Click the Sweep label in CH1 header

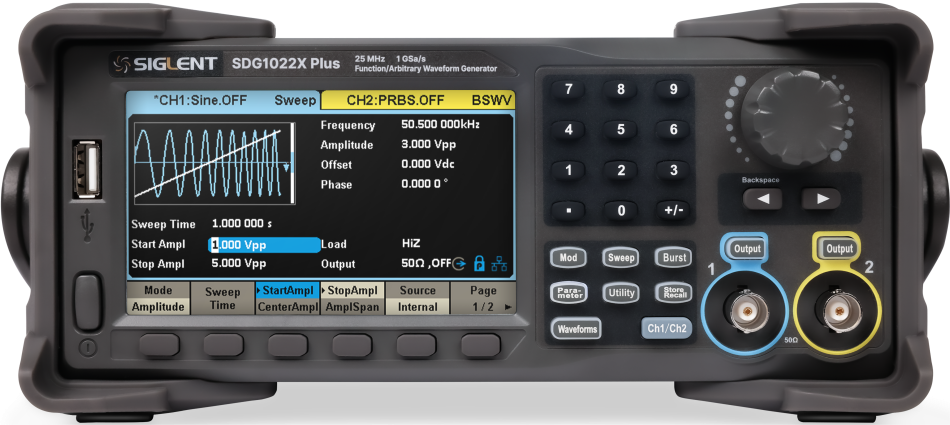295,101
